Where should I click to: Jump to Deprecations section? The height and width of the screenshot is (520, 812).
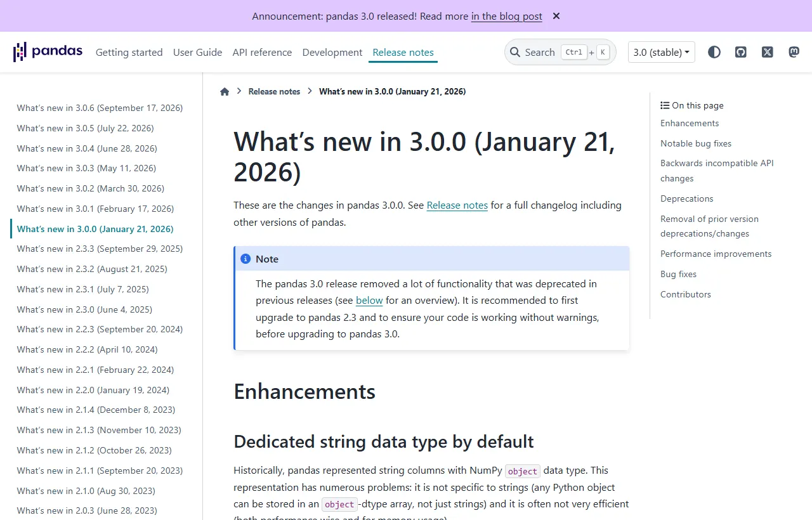click(x=687, y=198)
